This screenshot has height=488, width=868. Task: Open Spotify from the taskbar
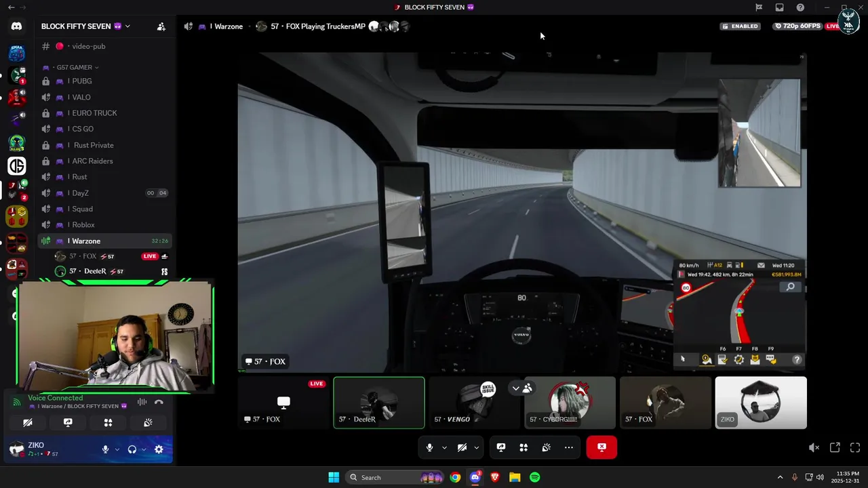535,477
